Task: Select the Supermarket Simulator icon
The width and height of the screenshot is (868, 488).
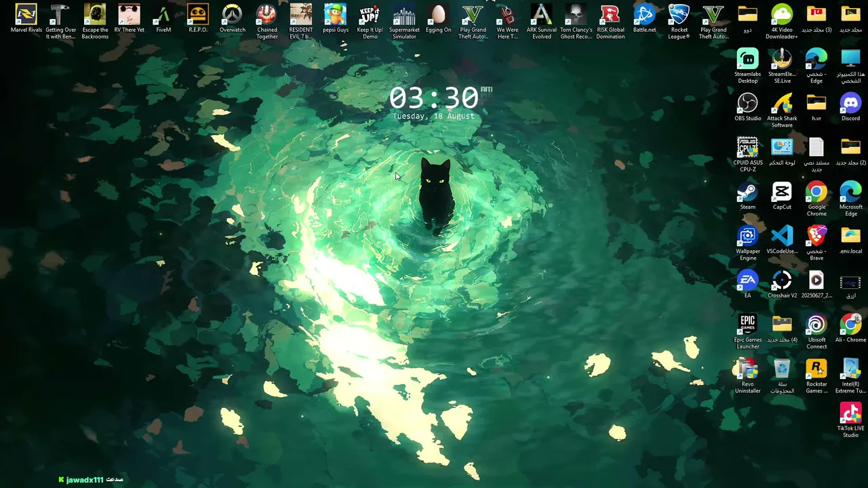Action: click(x=404, y=21)
